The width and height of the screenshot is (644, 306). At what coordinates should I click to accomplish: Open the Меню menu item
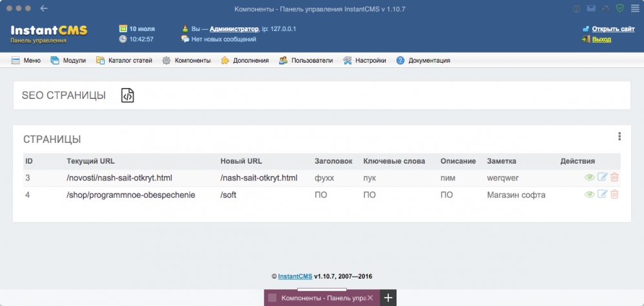(x=26, y=60)
